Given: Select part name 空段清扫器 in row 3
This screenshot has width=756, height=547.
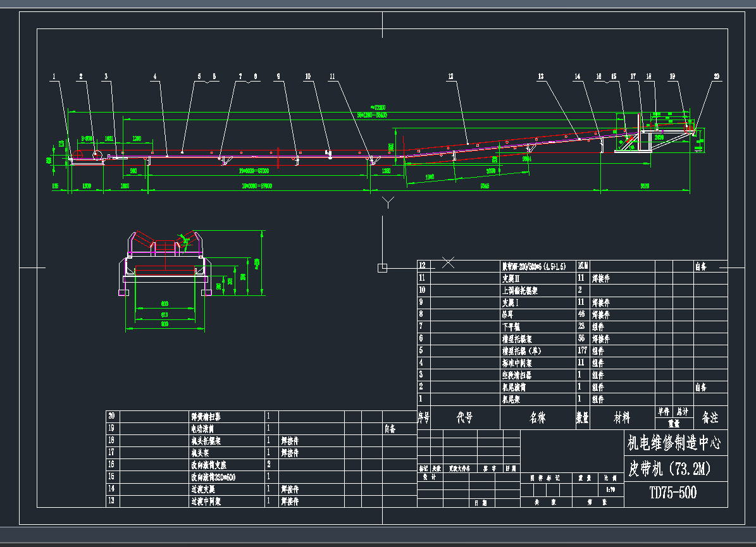Looking at the screenshot, I should tap(517, 375).
